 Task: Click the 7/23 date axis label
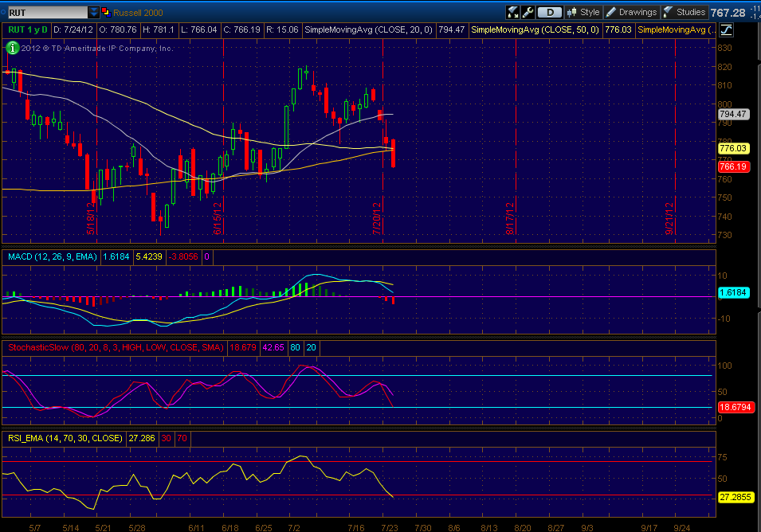coord(390,528)
